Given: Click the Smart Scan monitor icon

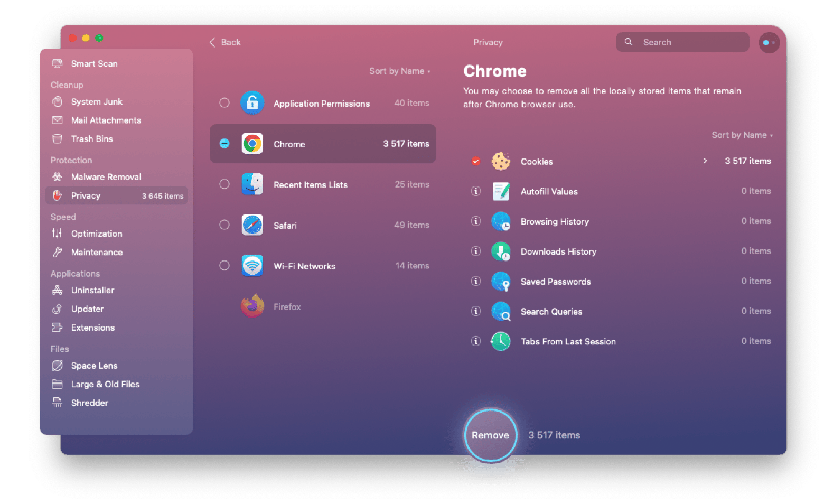Looking at the screenshot, I should pyautogui.click(x=57, y=63).
